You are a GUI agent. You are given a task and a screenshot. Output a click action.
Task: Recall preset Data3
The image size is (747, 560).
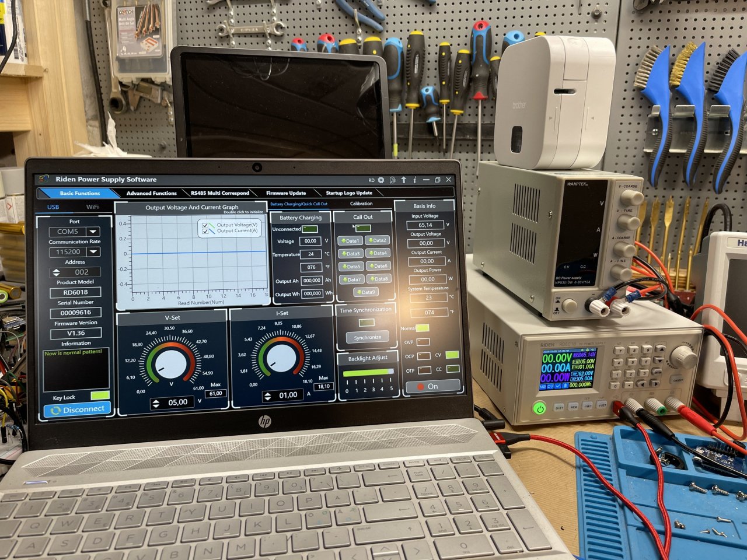[x=351, y=254]
